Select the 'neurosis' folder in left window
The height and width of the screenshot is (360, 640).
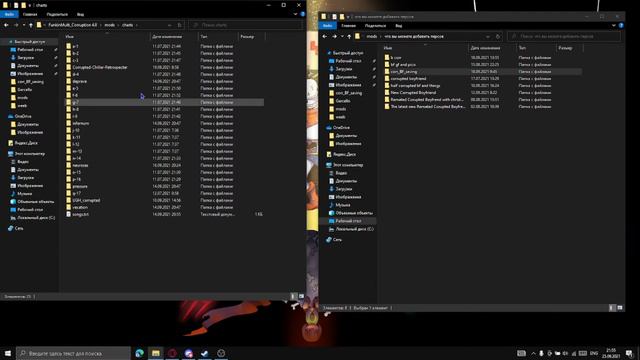tap(80, 165)
